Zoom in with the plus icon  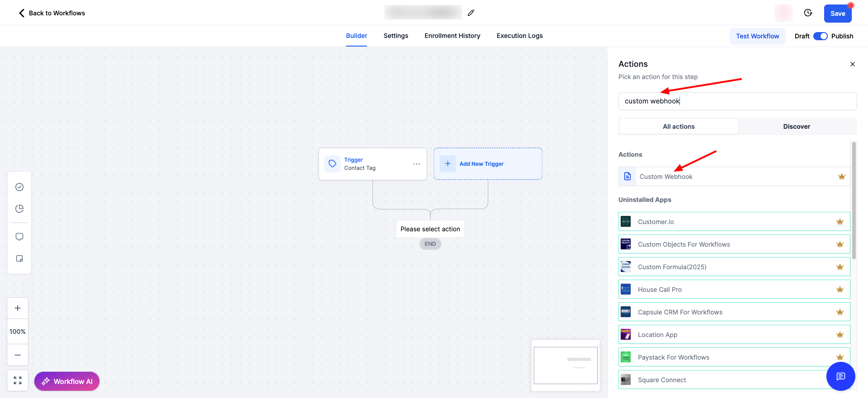click(18, 308)
